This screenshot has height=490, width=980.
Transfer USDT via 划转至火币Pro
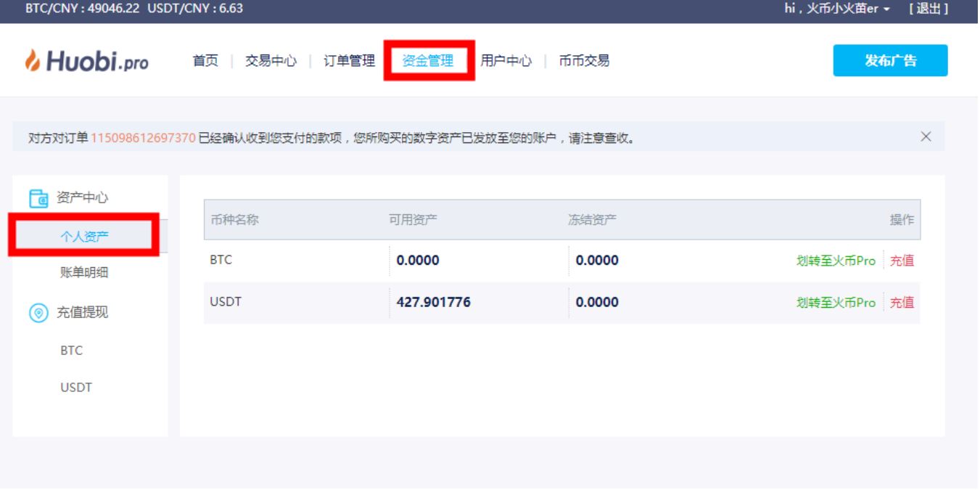coord(836,303)
